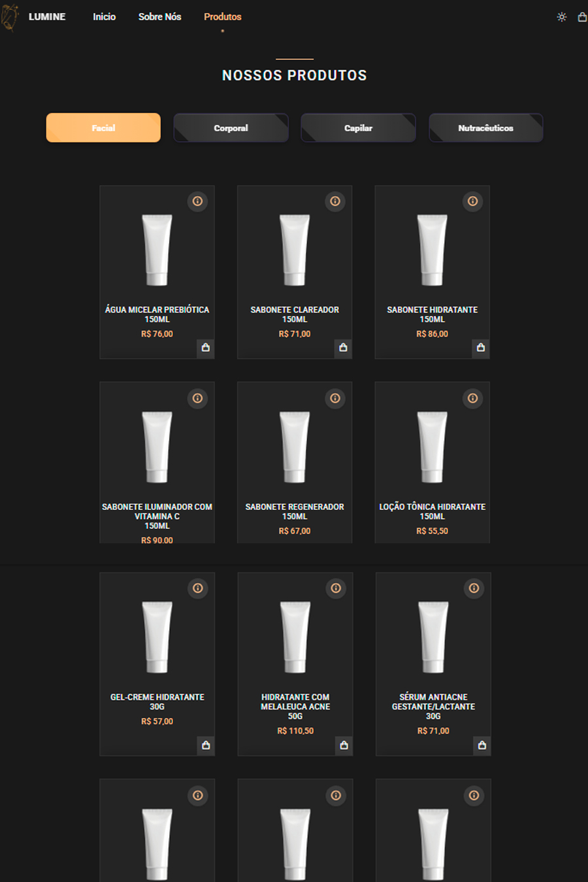The width and height of the screenshot is (588, 882).
Task: Go to the Inicio page
Action: point(104,17)
